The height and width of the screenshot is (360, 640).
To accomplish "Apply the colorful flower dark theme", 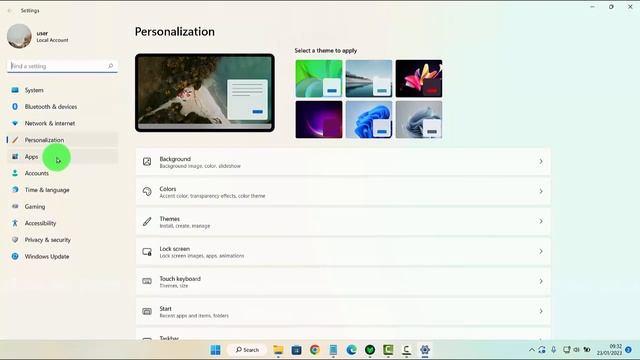I will [x=419, y=78].
